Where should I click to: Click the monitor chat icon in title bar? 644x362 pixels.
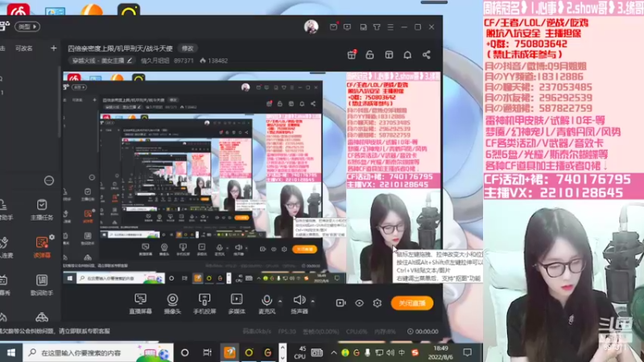[348, 27]
